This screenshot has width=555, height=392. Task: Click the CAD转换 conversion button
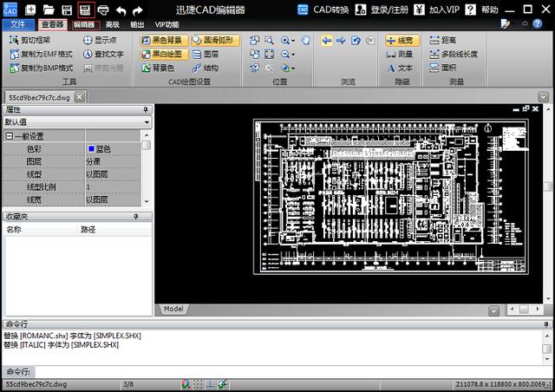coord(323,10)
